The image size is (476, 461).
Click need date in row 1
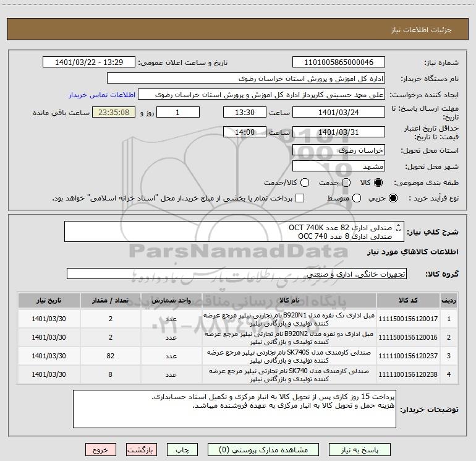coord(49,319)
